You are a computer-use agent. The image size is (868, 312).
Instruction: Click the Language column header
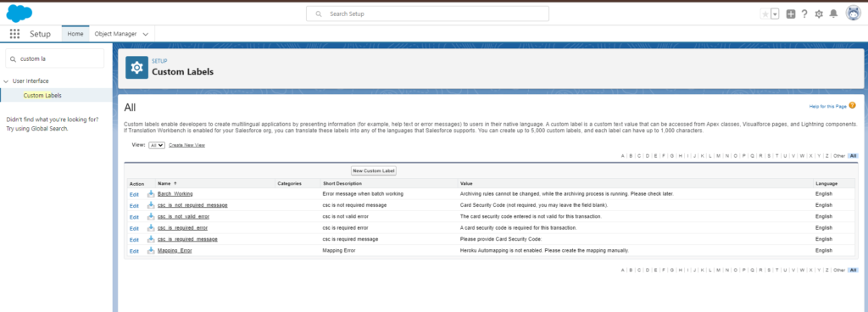click(x=826, y=183)
